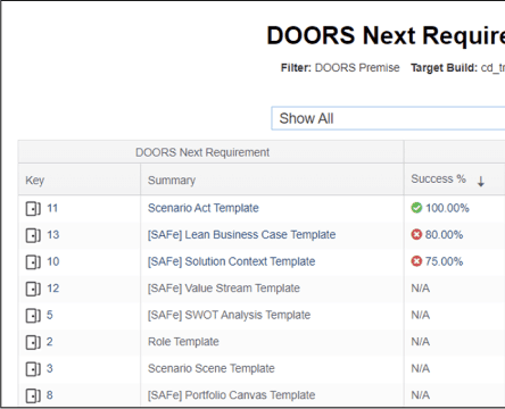Open [SAFe] Portfolio Canvas Template row
This screenshot has height=409, width=505.
pos(231,395)
